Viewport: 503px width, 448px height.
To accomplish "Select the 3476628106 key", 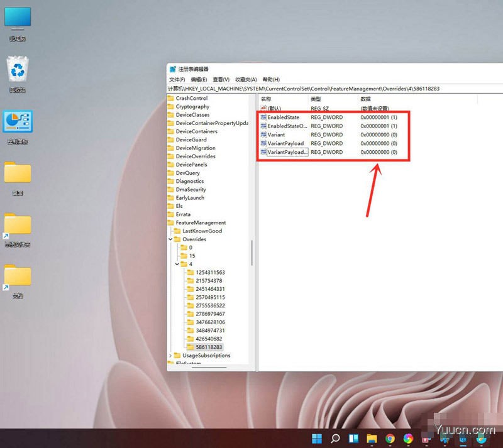I will click(211, 322).
